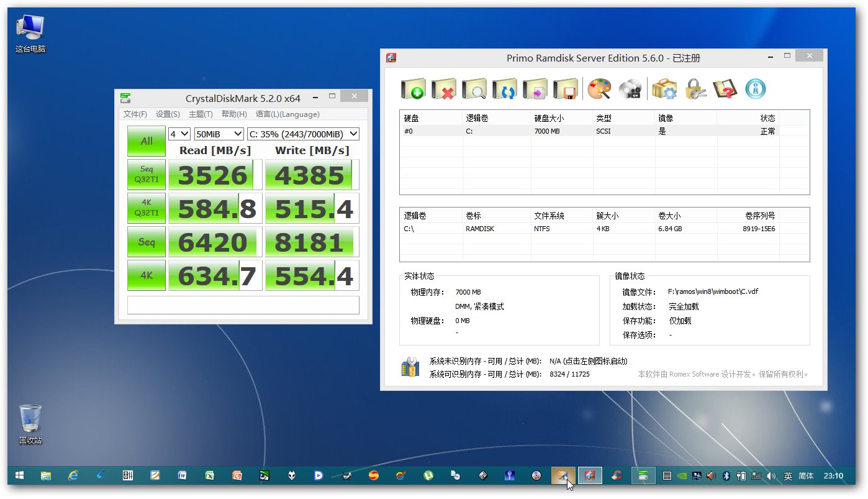Click the Primo Ramdisk taskbar button
Screen dimensions: 868x499
coord(590,475)
